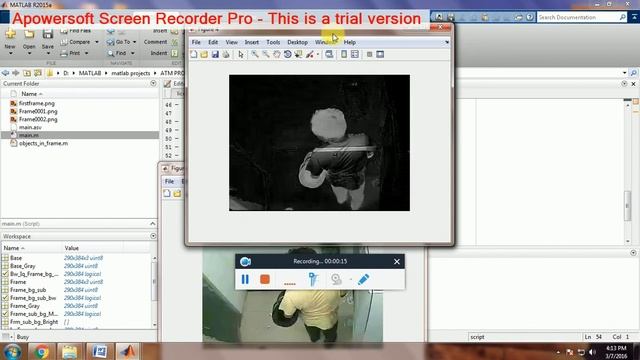Click the Save disk icon in MATLAB toolstrip
Screen dimensions: 640x360
(x=48, y=34)
